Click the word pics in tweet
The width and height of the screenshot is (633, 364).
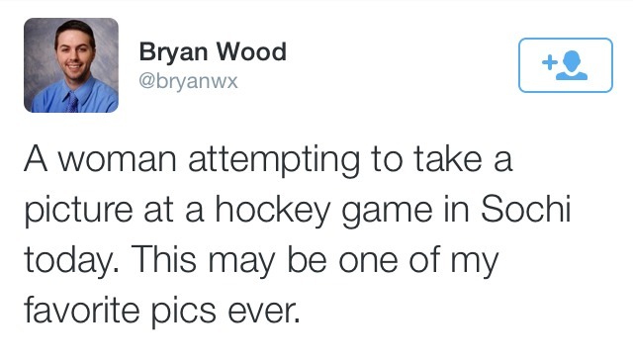pos(184,313)
